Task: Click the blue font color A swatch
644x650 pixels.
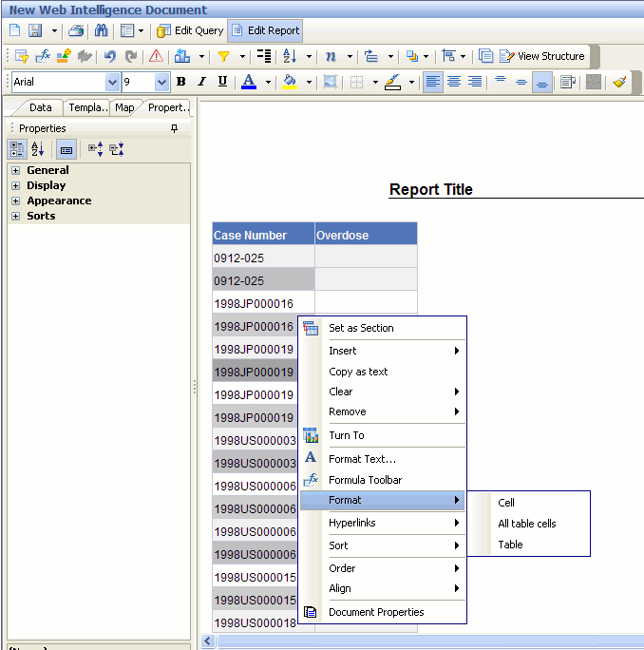Action: pos(249,82)
